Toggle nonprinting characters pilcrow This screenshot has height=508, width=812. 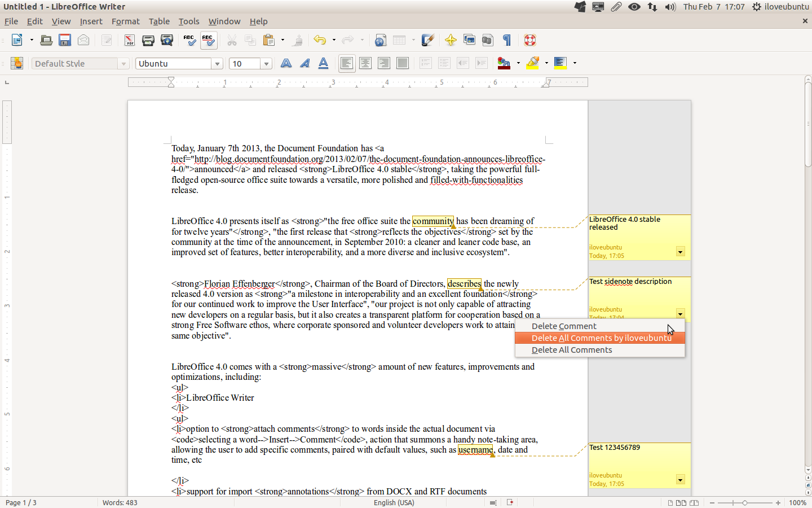click(506, 40)
